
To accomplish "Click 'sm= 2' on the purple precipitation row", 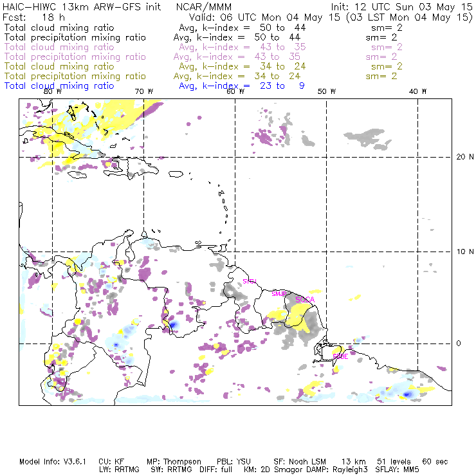I will pos(381,57).
